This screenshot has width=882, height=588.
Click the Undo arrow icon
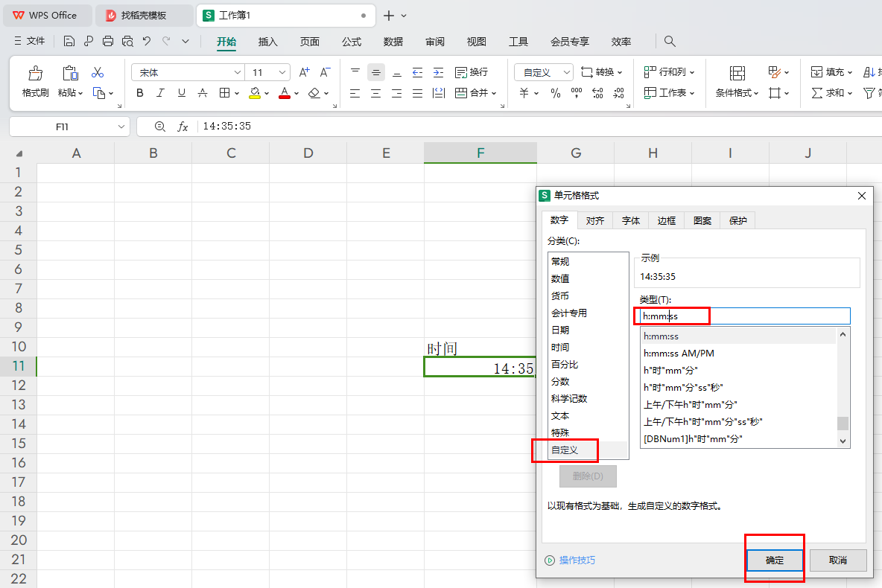(147, 42)
